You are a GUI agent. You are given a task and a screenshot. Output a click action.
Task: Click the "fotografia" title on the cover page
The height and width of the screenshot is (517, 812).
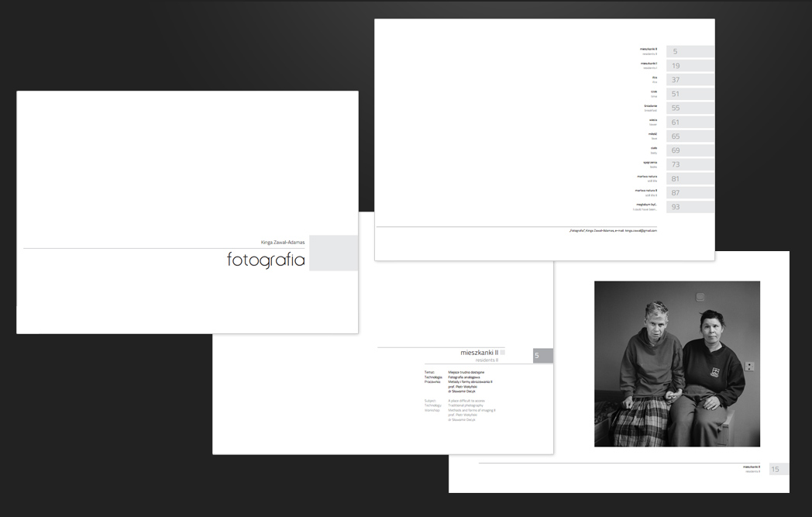click(266, 259)
